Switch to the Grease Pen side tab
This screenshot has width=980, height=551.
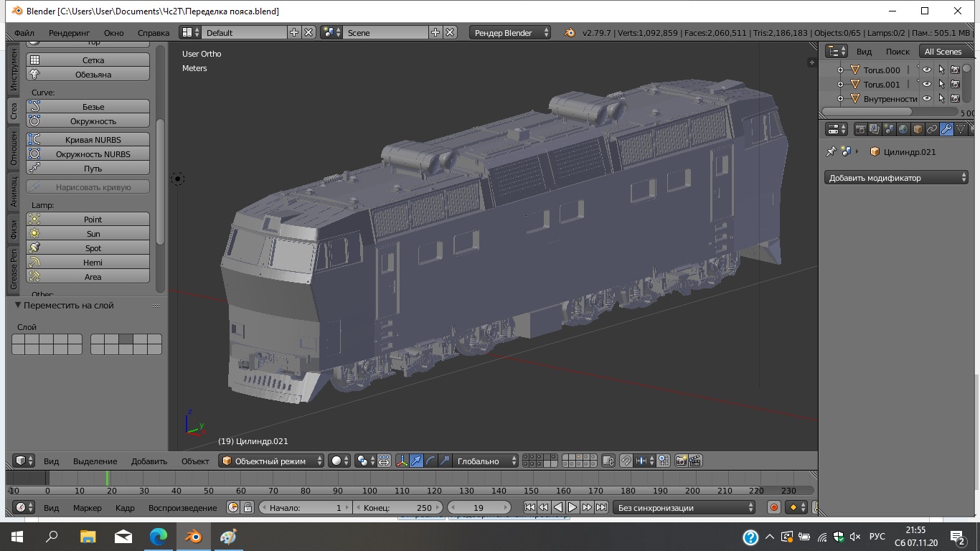point(13,269)
